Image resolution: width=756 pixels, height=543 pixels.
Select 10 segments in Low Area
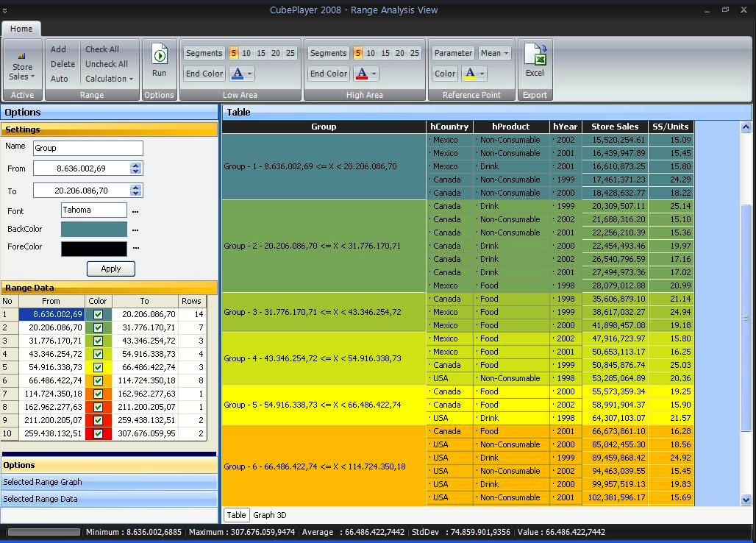click(246, 53)
